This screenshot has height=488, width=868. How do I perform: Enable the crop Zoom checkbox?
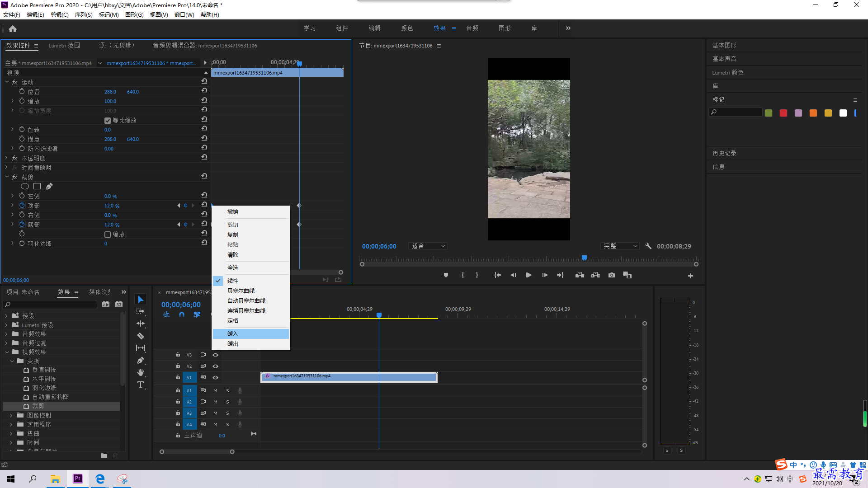pyautogui.click(x=108, y=235)
